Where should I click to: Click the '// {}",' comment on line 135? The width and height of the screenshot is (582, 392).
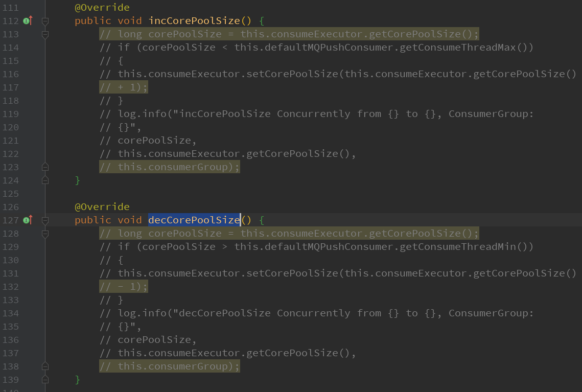click(x=120, y=327)
